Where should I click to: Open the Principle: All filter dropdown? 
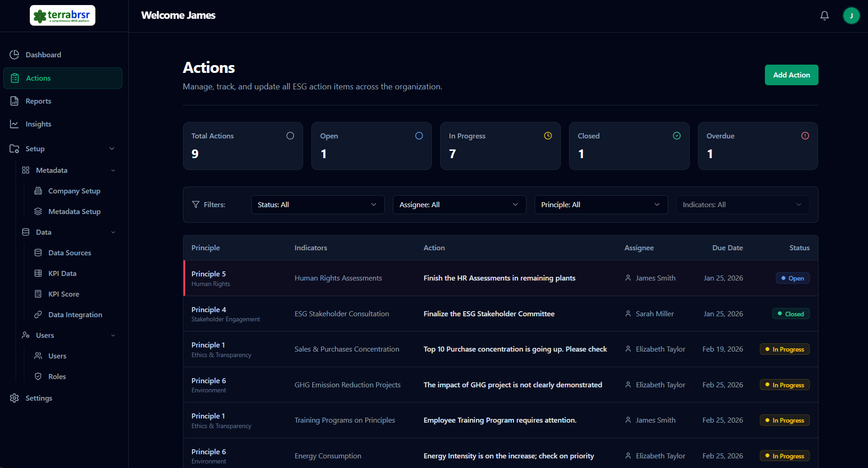click(x=601, y=204)
